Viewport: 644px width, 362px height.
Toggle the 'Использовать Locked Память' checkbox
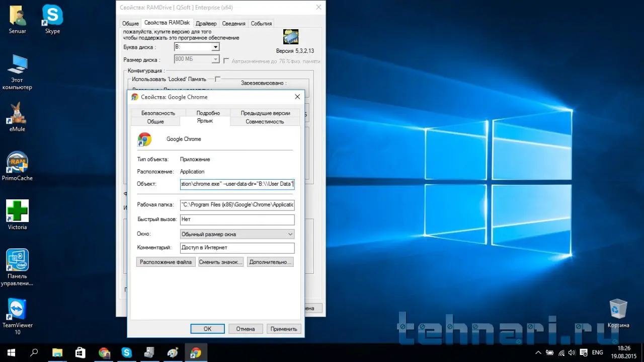[x=218, y=79]
